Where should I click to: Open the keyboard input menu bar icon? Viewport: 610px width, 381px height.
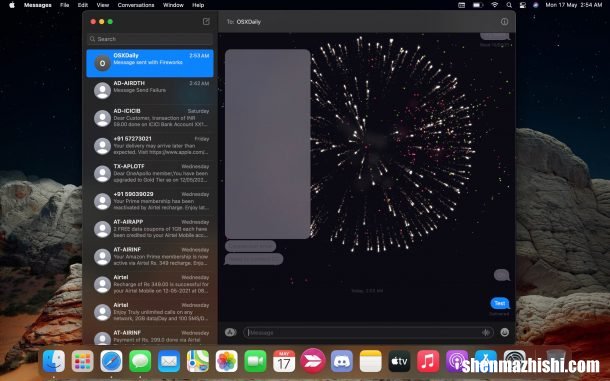pos(461,5)
